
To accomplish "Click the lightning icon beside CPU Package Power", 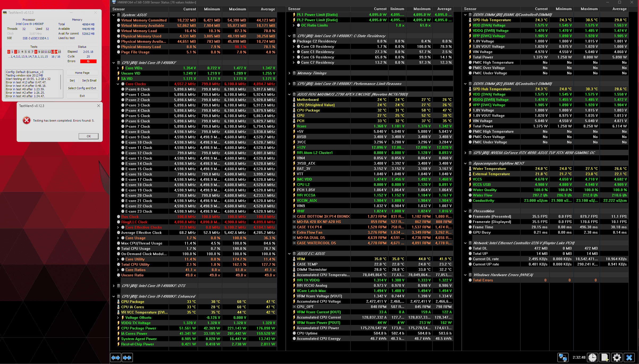I will (x=118, y=328).
